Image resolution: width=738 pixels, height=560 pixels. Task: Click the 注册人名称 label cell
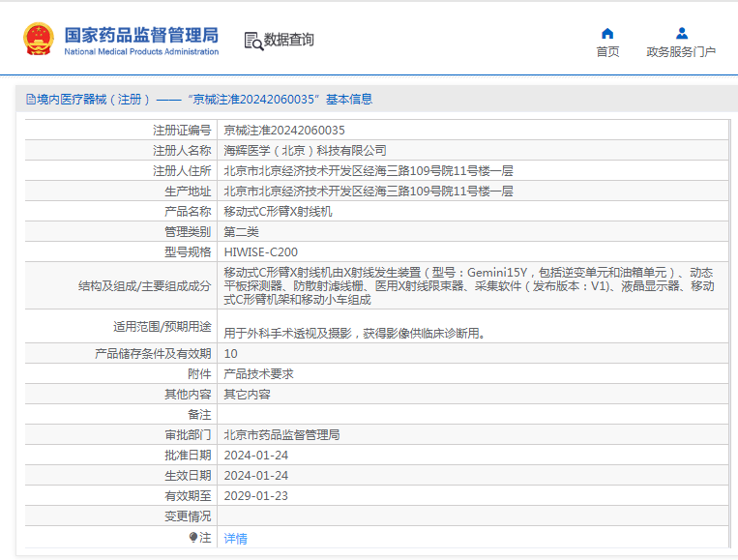click(121, 151)
